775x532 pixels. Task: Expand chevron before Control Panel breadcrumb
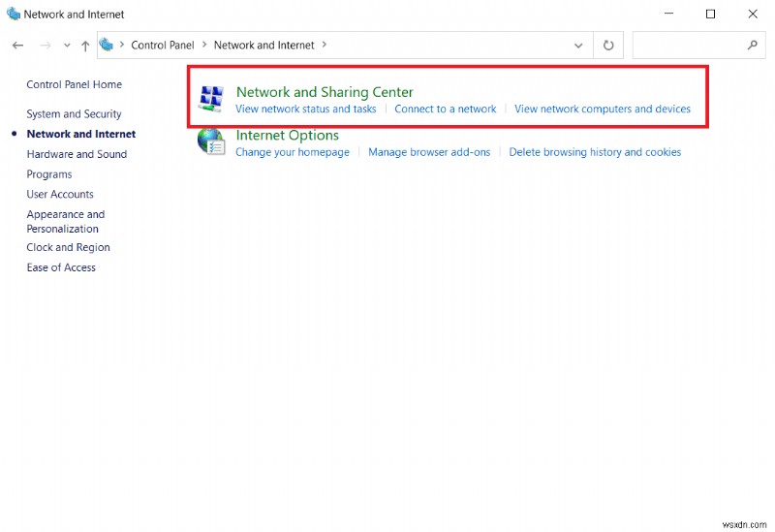click(x=122, y=45)
